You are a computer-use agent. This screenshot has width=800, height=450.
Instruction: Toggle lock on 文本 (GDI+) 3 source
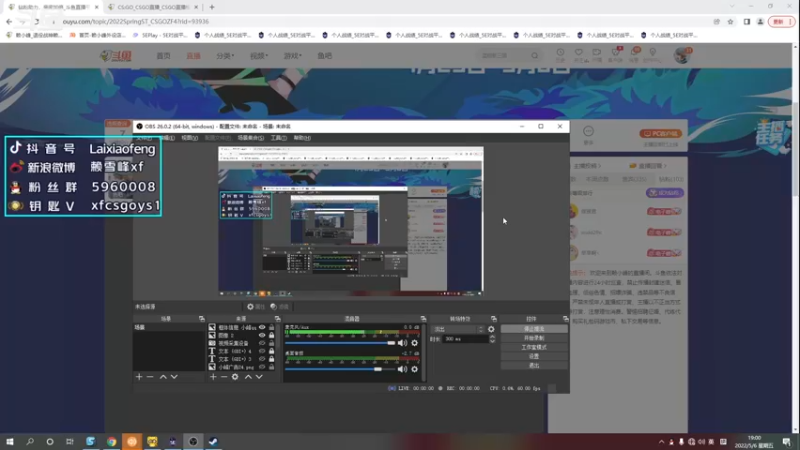click(271, 359)
